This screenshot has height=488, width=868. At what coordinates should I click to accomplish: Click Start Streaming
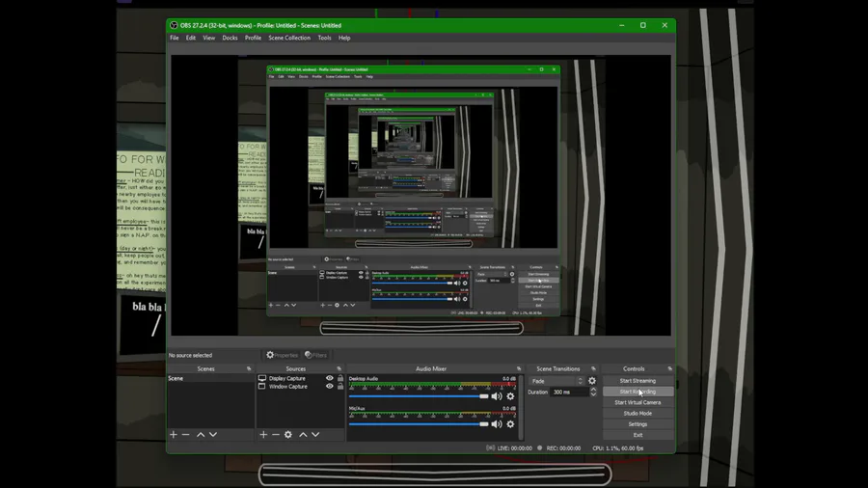tap(637, 381)
